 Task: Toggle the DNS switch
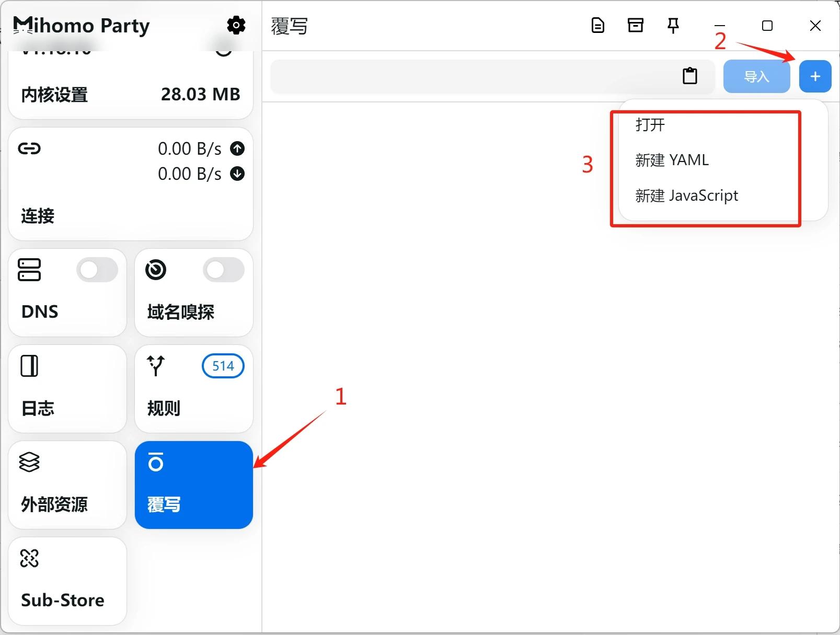tap(97, 270)
